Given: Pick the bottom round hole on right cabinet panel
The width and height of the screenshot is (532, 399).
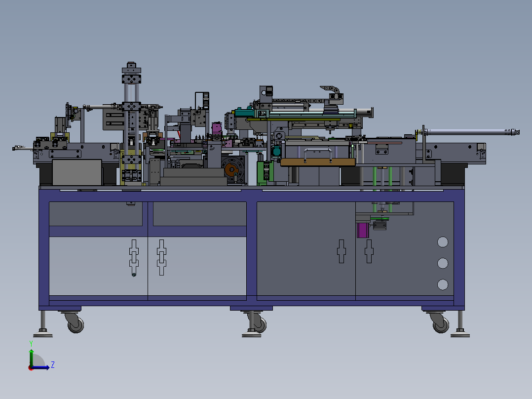Looking at the screenshot, I should click(442, 284).
